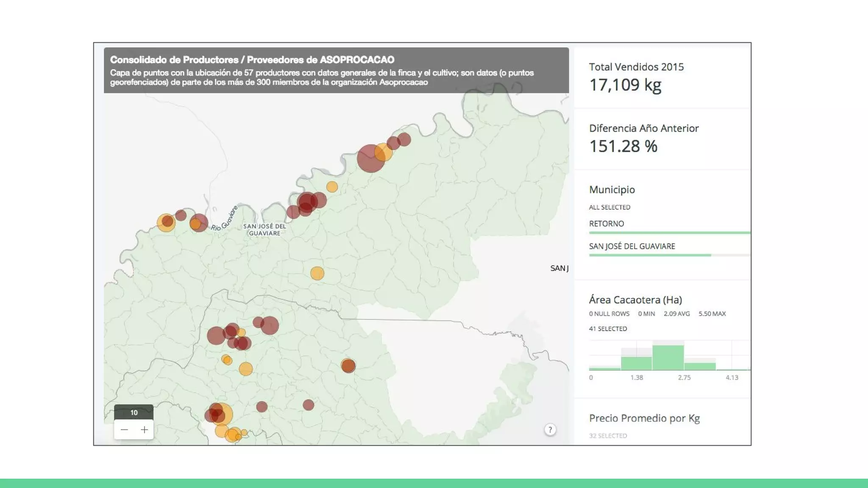The height and width of the screenshot is (488, 868).
Task: Click the tallest histogram bar in Área Cacaotera
Action: coord(668,358)
